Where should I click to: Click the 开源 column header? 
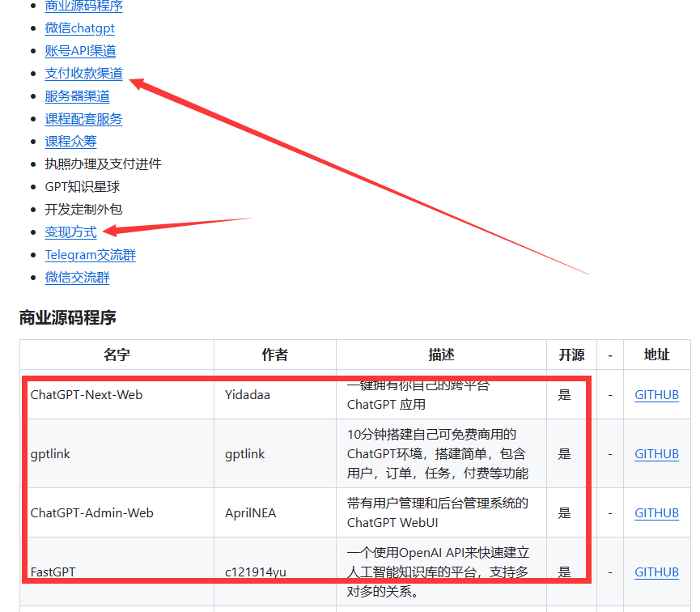coord(572,355)
